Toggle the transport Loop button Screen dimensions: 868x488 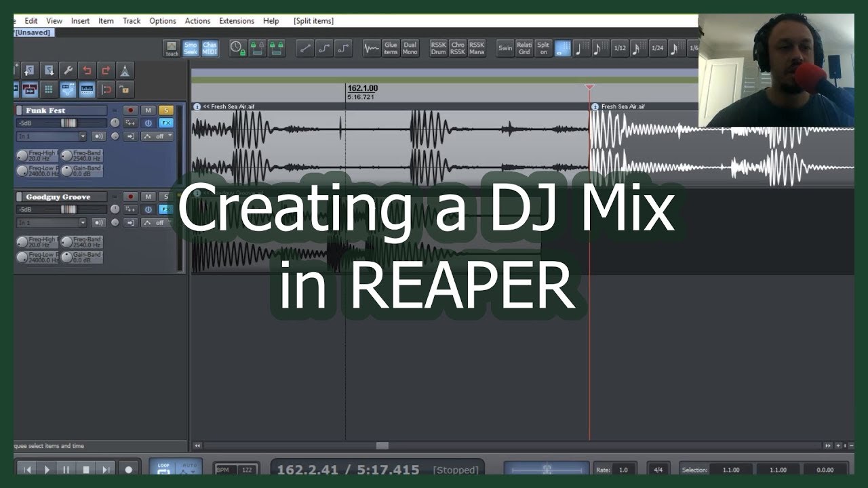point(163,468)
